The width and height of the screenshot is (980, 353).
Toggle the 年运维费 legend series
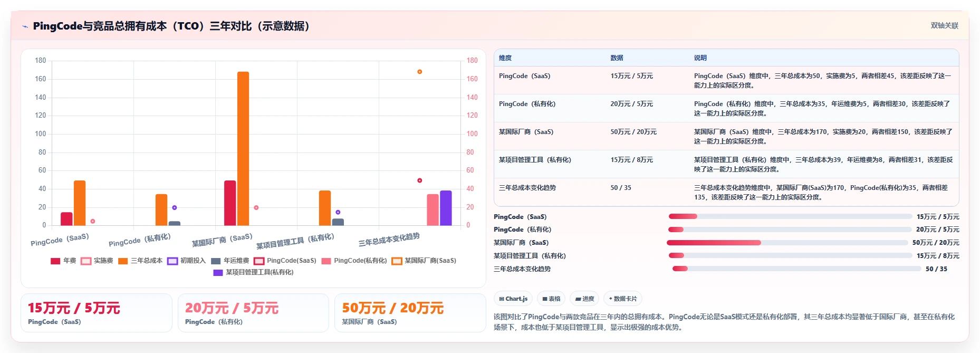[230, 261]
